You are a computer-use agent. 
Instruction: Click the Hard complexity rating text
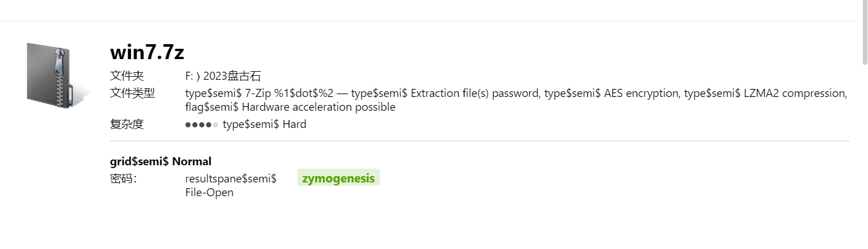coord(265,124)
